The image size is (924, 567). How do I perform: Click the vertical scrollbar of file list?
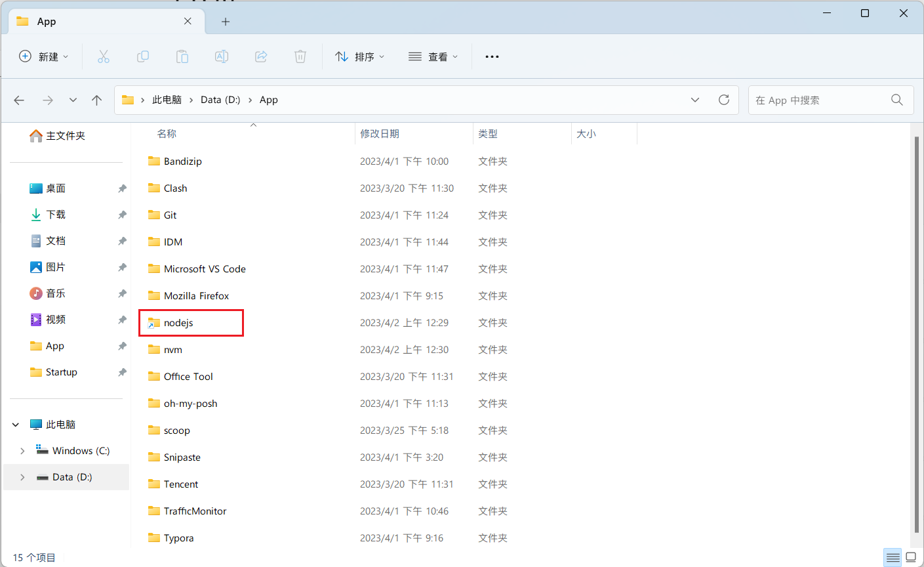click(x=917, y=335)
